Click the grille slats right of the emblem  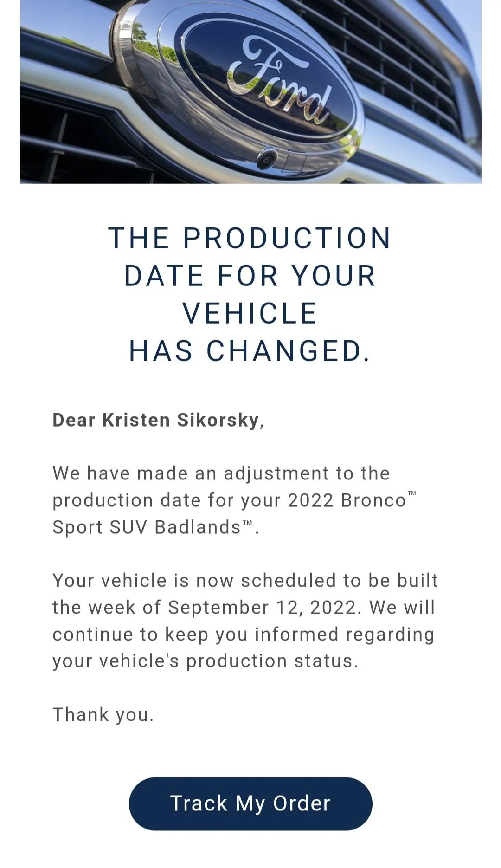coord(408,70)
